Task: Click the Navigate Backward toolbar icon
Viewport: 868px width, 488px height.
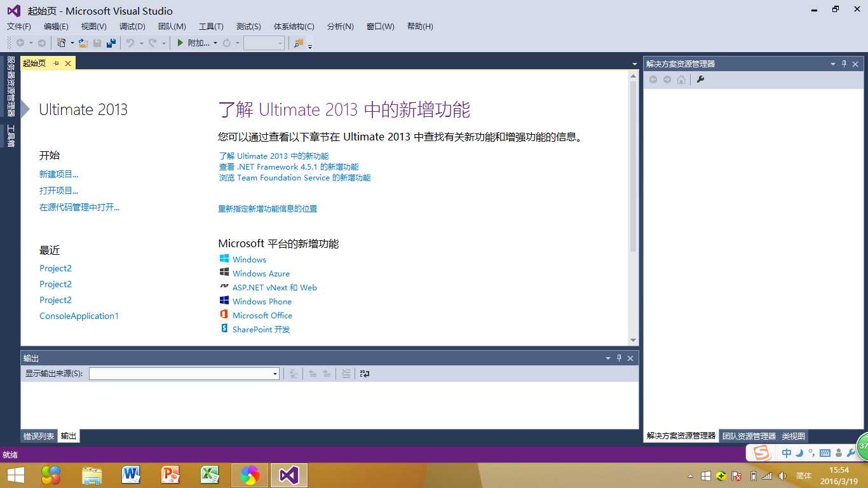Action: 20,43
